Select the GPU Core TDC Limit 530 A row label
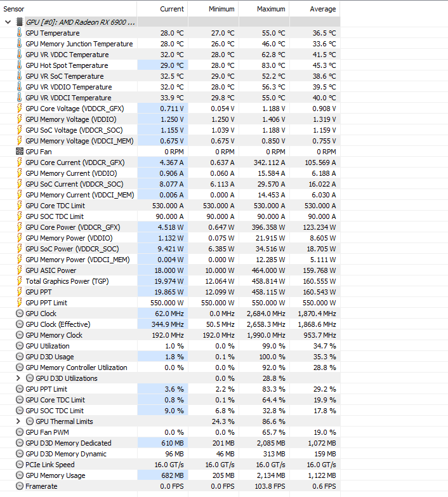The image size is (448, 497). point(55,206)
